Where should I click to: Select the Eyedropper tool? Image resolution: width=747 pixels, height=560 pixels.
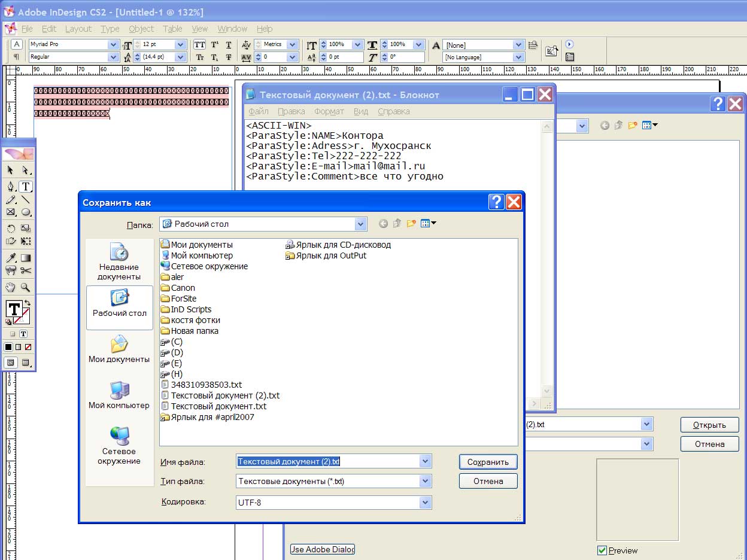[x=11, y=258]
